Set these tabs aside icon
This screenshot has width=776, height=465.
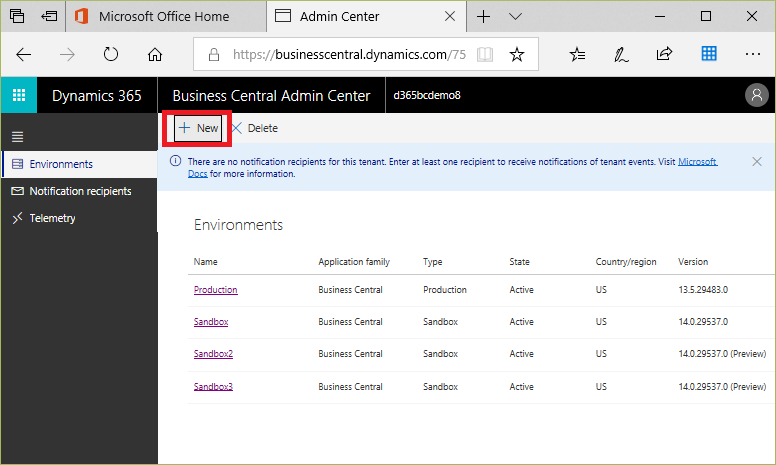click(49, 16)
